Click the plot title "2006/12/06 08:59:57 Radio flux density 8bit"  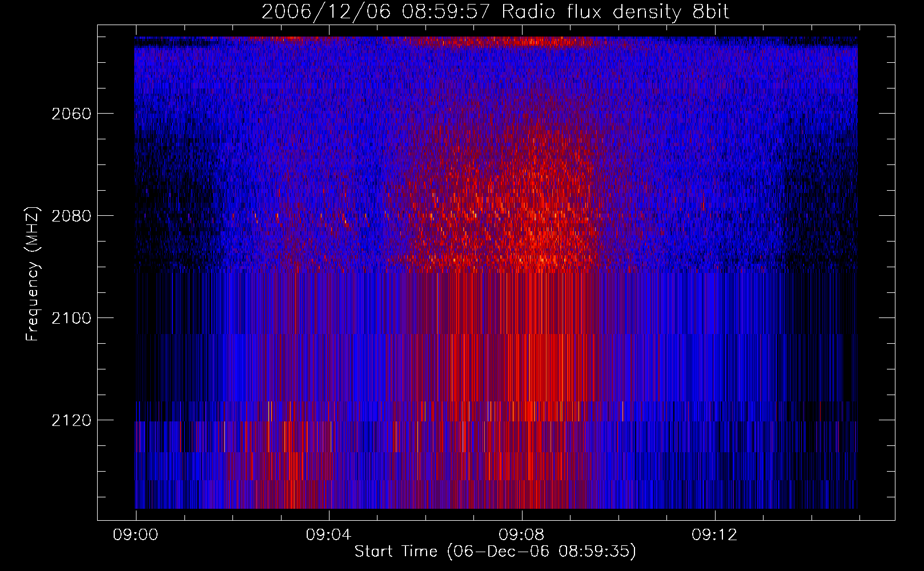[x=495, y=12]
